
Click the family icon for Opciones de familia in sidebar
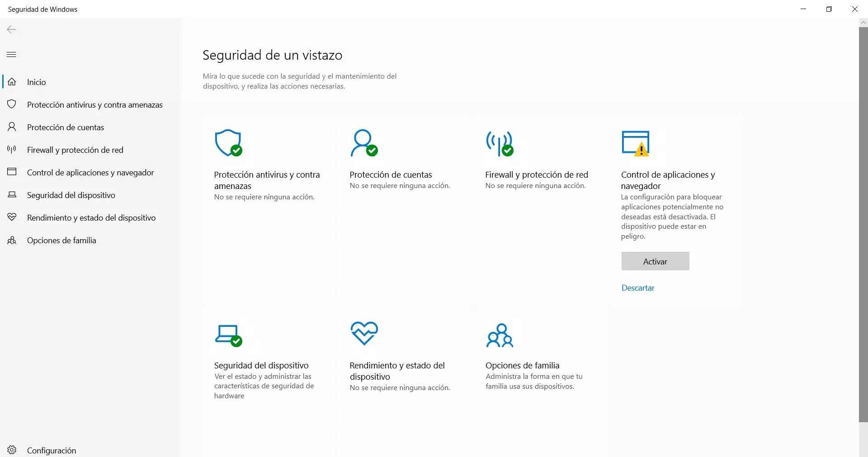click(12, 240)
